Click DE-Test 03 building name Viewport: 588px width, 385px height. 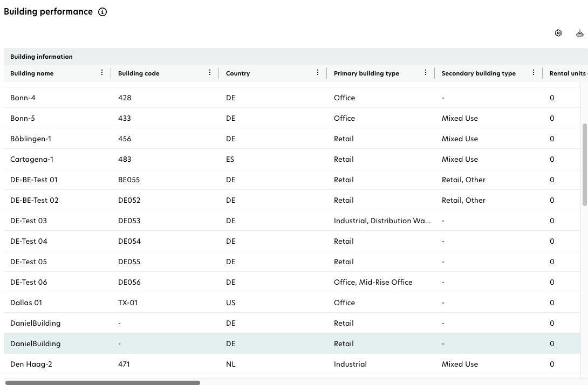tap(29, 221)
